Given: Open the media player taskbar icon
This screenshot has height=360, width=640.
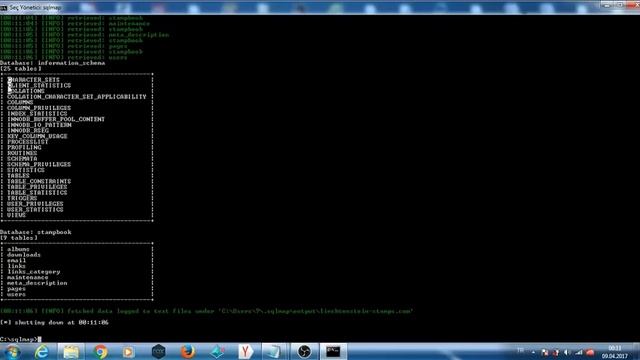Looking at the screenshot, I should pyautogui.click(x=129, y=351).
